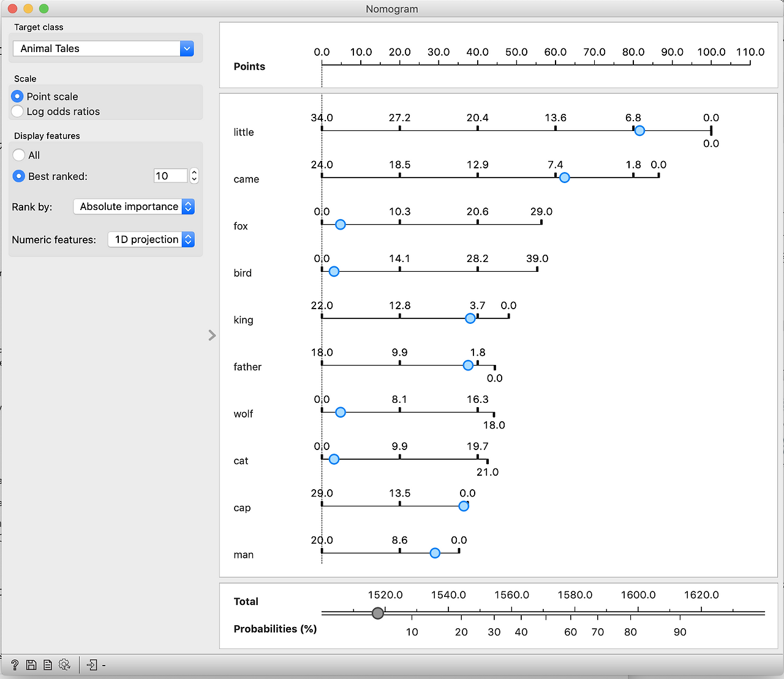Open the Animal Tales target class dropdown
784x679 pixels.
click(x=103, y=48)
